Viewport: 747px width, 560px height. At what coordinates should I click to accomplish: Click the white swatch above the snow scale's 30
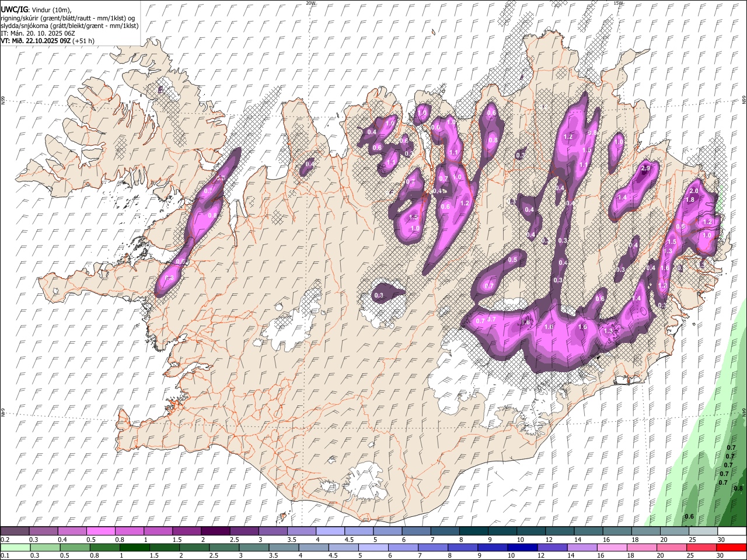click(731, 531)
